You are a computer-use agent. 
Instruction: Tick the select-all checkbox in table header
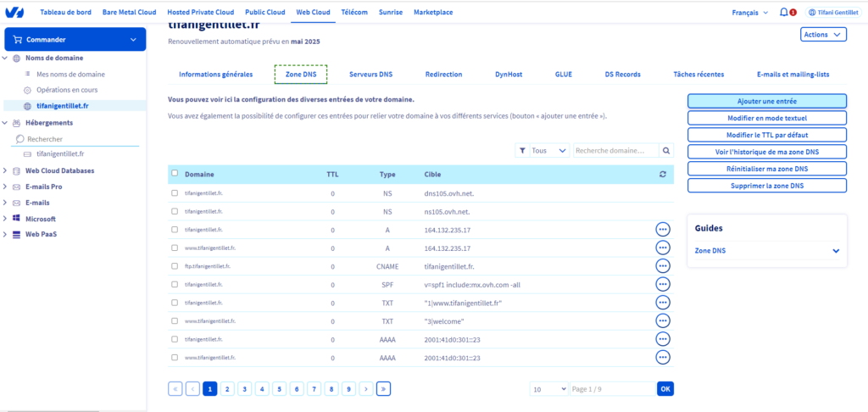175,173
